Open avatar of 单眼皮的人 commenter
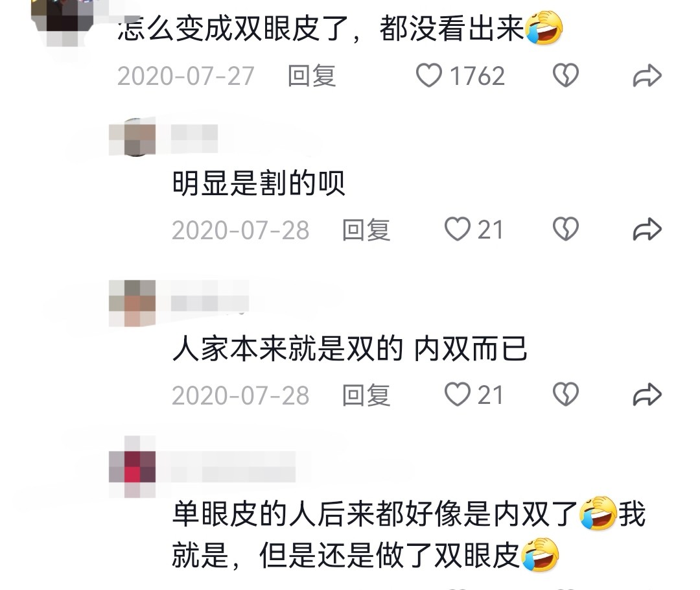 point(133,467)
